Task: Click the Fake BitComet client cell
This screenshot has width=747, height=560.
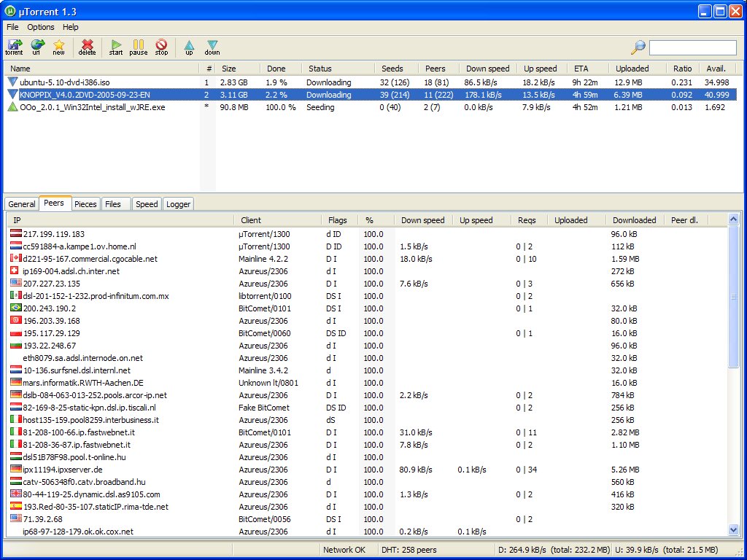Action: coord(264,408)
